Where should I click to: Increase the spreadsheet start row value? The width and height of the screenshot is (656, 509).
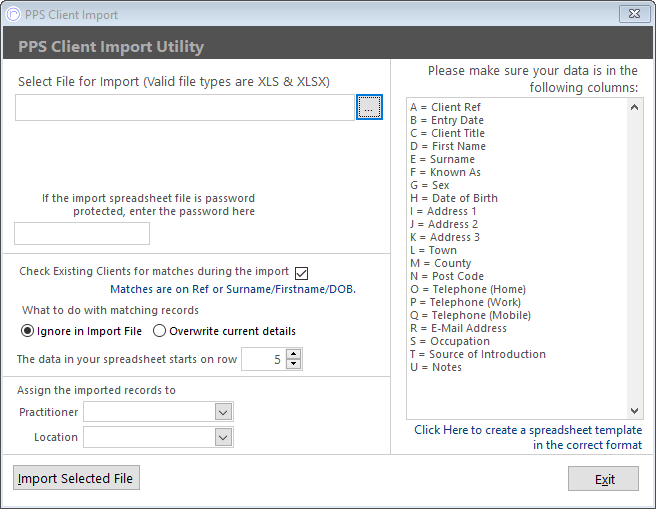(x=294, y=354)
